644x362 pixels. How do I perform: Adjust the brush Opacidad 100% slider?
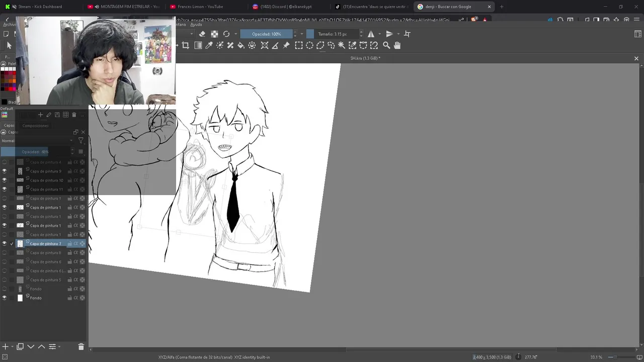point(267,34)
